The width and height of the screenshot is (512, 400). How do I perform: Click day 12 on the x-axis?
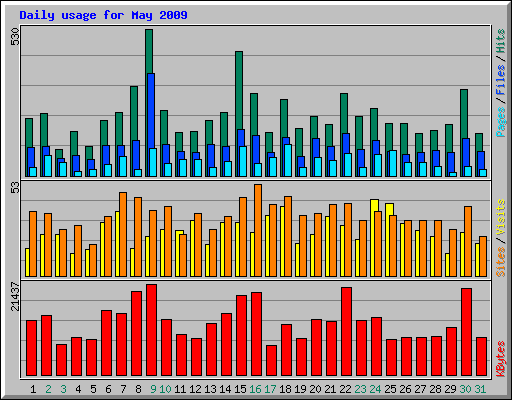coord(195,389)
